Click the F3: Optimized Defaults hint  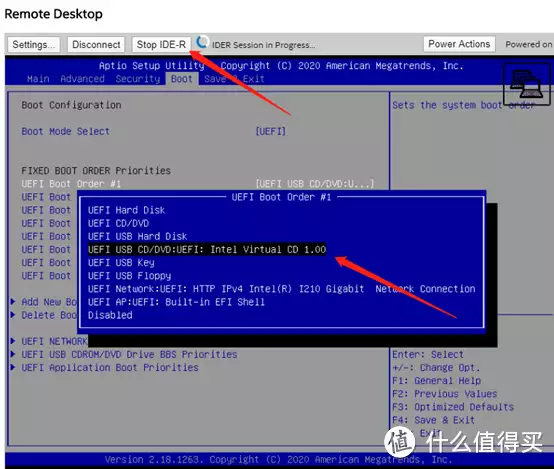(453, 407)
